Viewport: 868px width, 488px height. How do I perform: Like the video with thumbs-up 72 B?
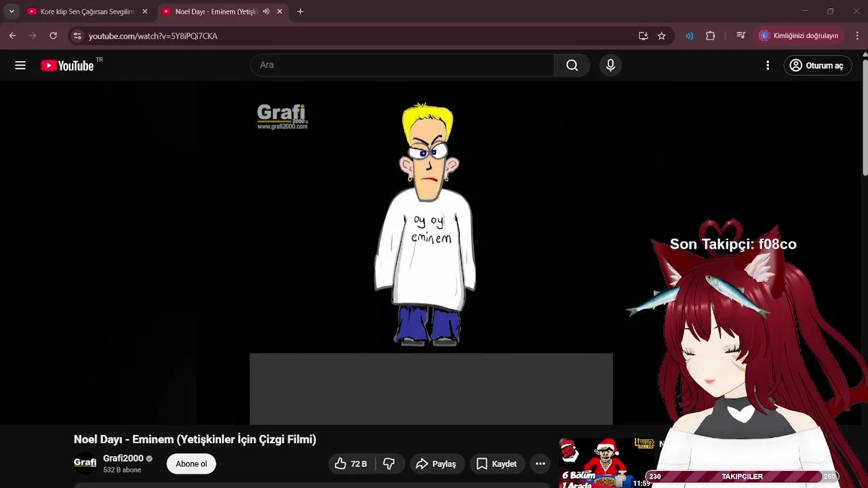click(x=351, y=464)
